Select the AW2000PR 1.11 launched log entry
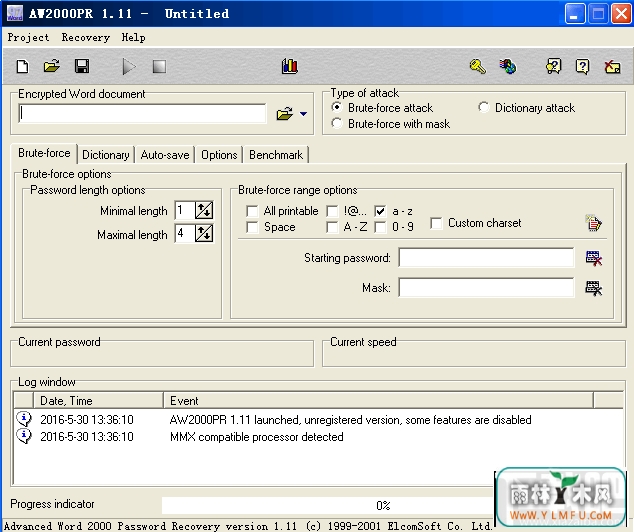Image resolution: width=634 pixels, height=532 pixels. pos(350,420)
